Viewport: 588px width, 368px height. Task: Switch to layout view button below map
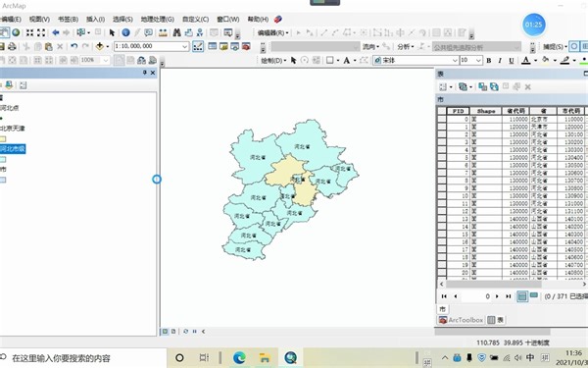(173, 332)
